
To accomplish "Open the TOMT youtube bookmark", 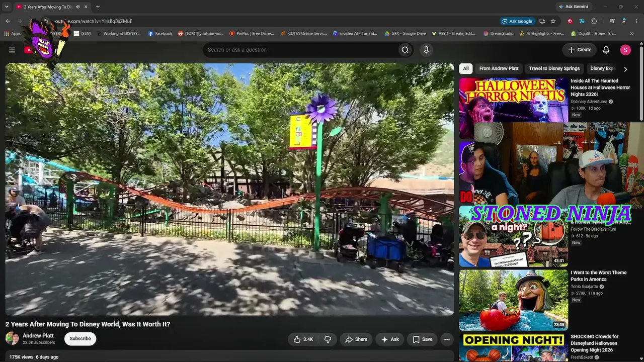I will coord(201,34).
